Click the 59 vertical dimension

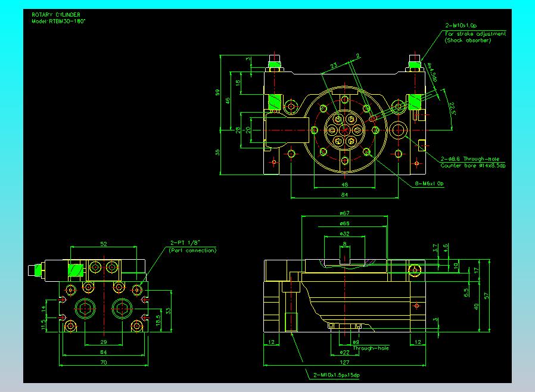(x=217, y=92)
